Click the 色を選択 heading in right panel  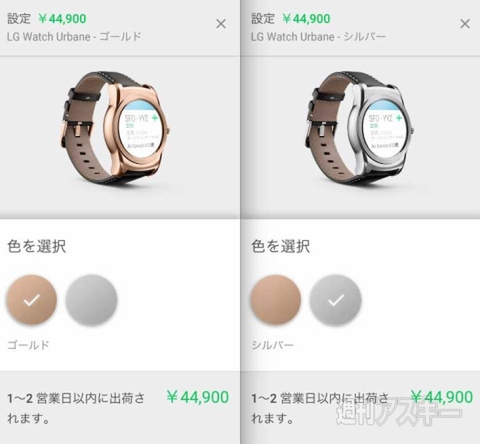pos(281,247)
